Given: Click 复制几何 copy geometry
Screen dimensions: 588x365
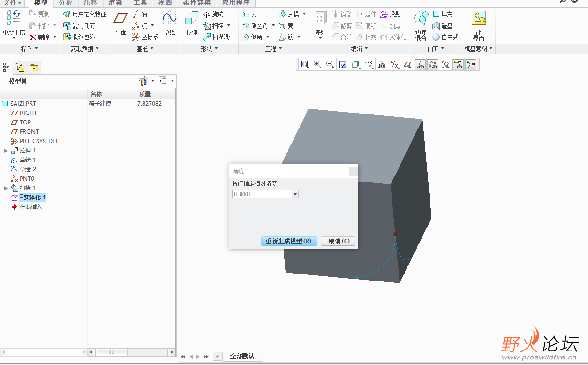Looking at the screenshot, I should tap(79, 26).
